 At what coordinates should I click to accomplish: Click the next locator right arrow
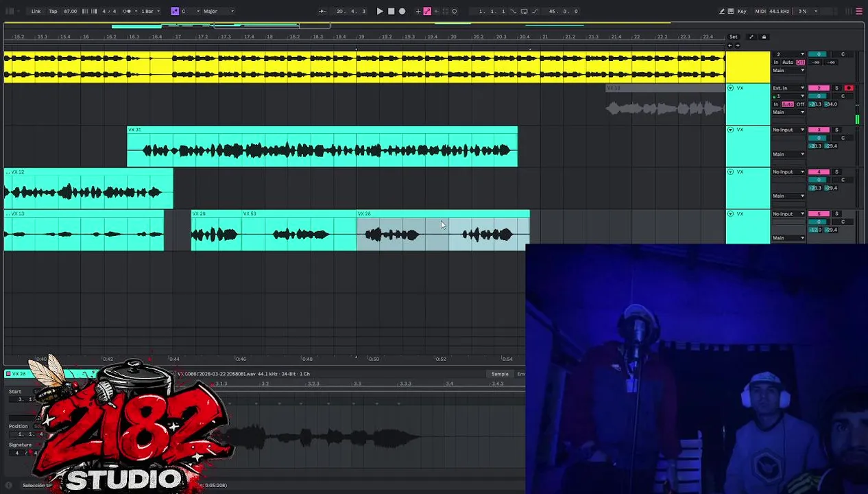pos(737,45)
